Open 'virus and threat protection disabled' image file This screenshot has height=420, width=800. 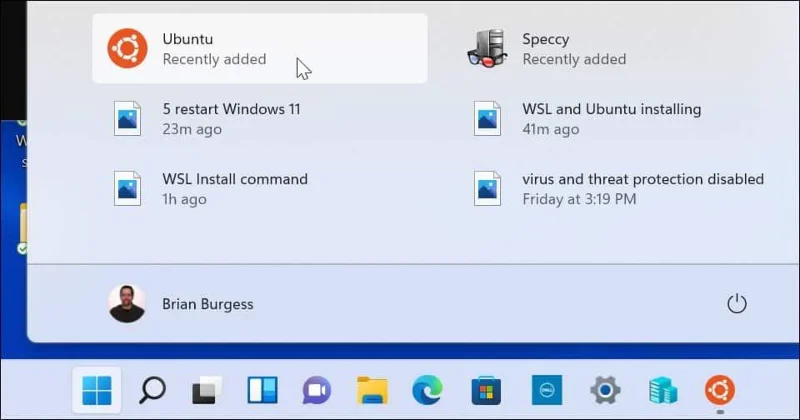620,189
